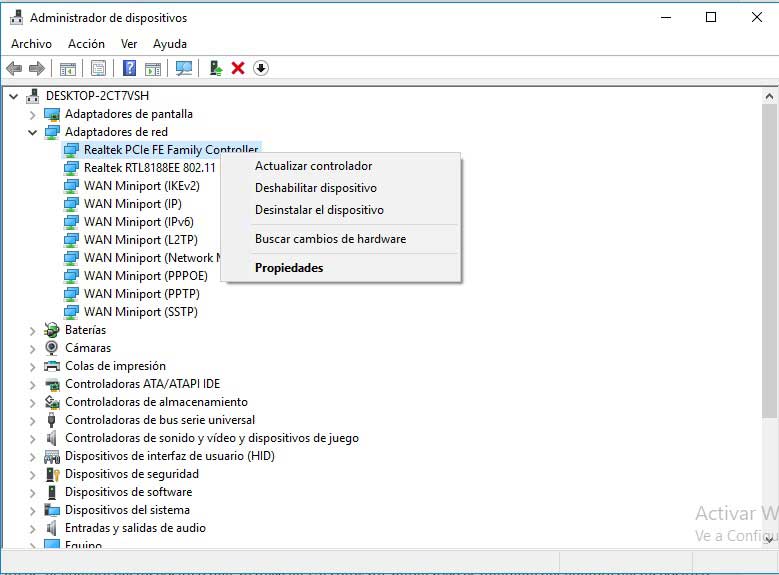Click the scrollbar up arrow
This screenshot has height=575, width=779.
(769, 96)
